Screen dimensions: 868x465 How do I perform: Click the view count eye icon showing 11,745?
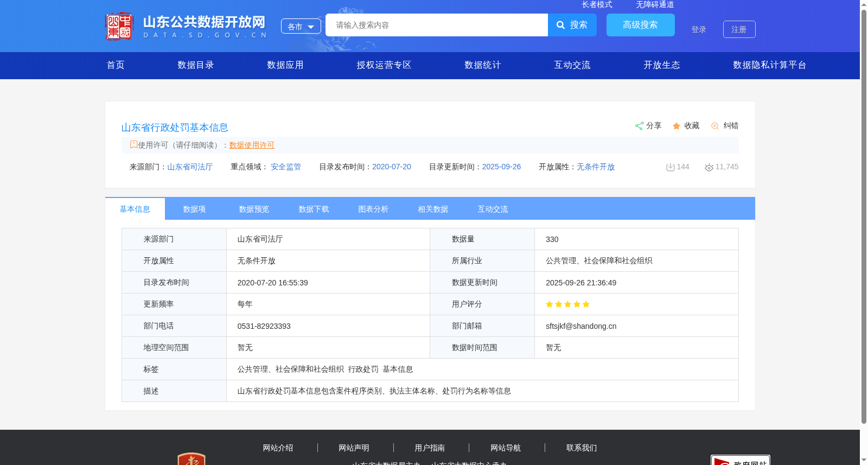point(709,167)
